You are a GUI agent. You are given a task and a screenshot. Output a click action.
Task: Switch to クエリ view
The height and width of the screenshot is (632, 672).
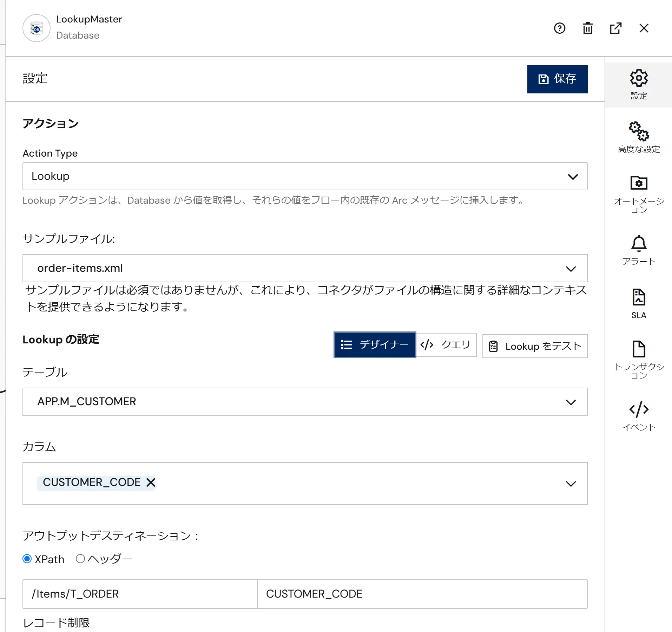(x=446, y=345)
